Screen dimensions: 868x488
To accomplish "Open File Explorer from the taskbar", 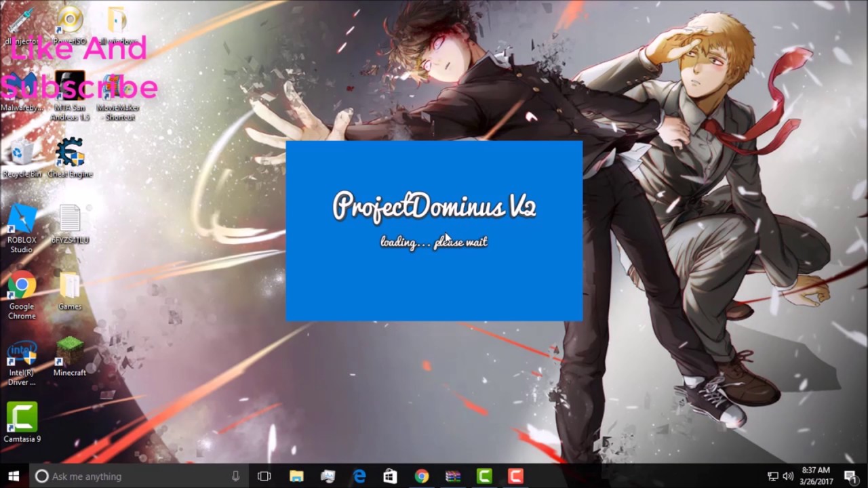I will [x=296, y=476].
